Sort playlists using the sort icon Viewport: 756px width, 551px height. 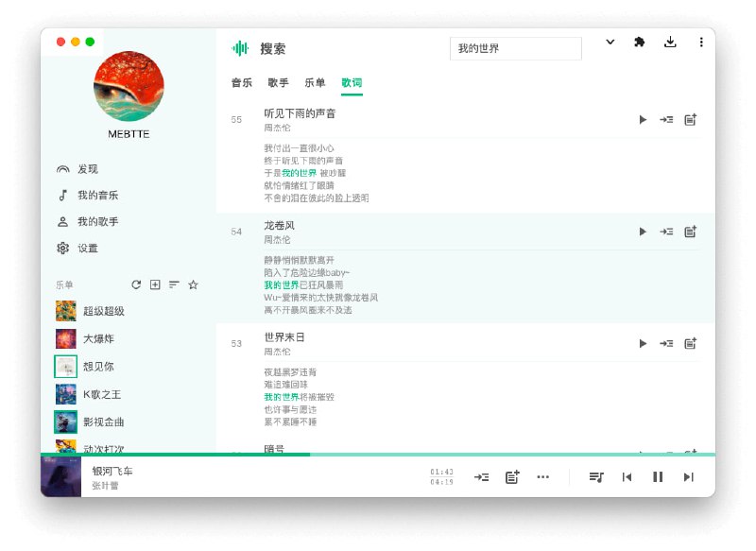point(174,284)
